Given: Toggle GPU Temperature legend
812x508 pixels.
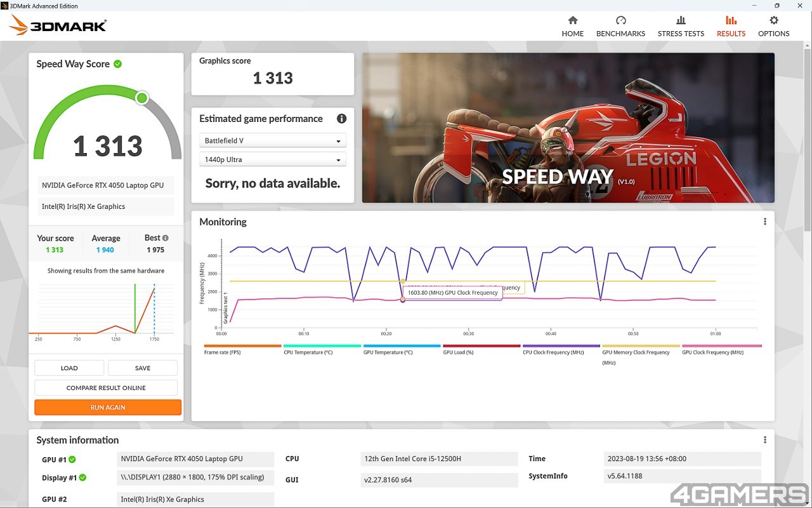Looking at the screenshot, I should tap(402, 350).
